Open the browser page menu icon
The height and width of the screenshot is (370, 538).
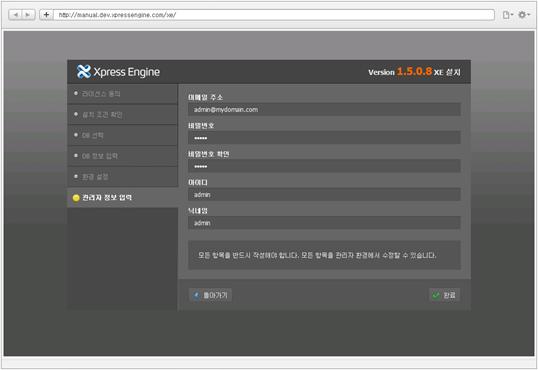(x=507, y=15)
